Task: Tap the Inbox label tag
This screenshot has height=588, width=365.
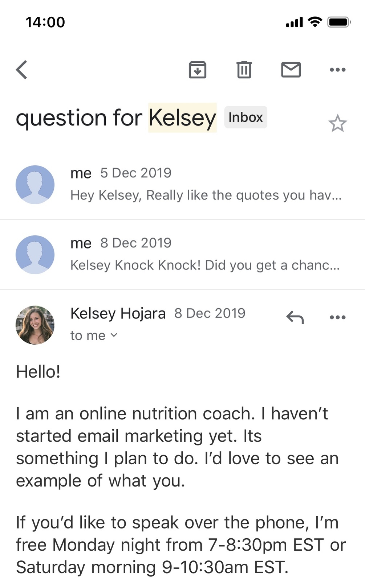Action: tap(246, 117)
